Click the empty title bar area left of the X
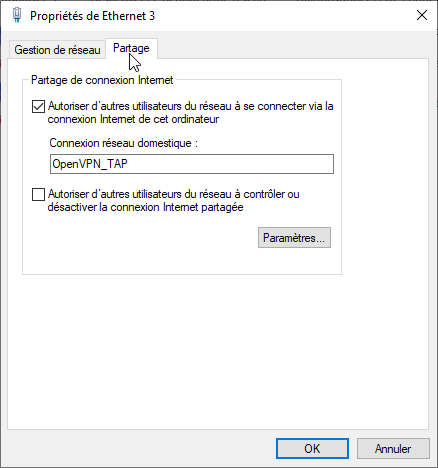Image resolution: width=438 pixels, height=468 pixels. (x=283, y=16)
